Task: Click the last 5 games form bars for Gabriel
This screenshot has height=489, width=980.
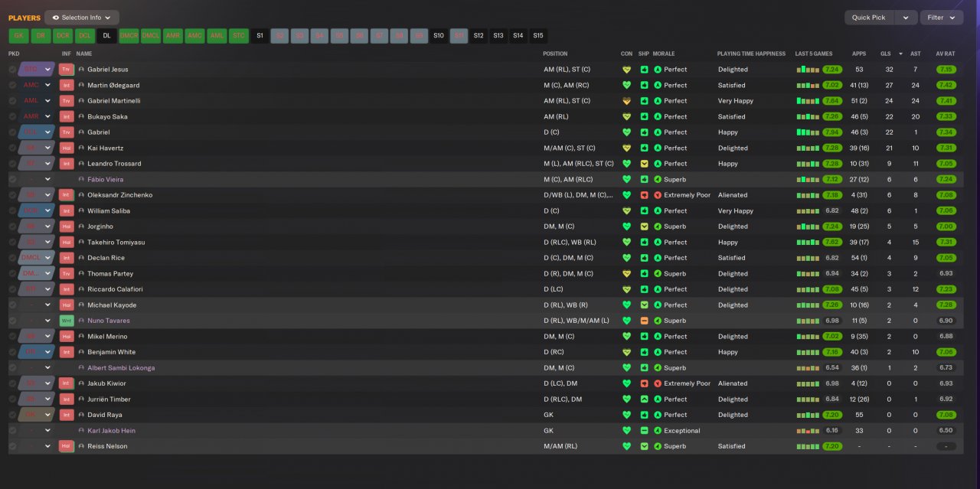Action: point(808,132)
